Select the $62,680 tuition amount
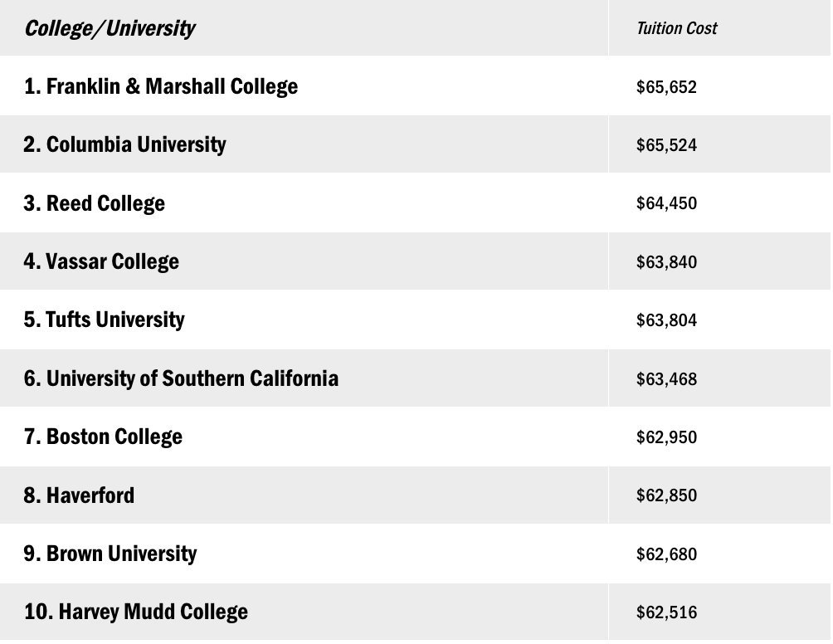 (666, 554)
